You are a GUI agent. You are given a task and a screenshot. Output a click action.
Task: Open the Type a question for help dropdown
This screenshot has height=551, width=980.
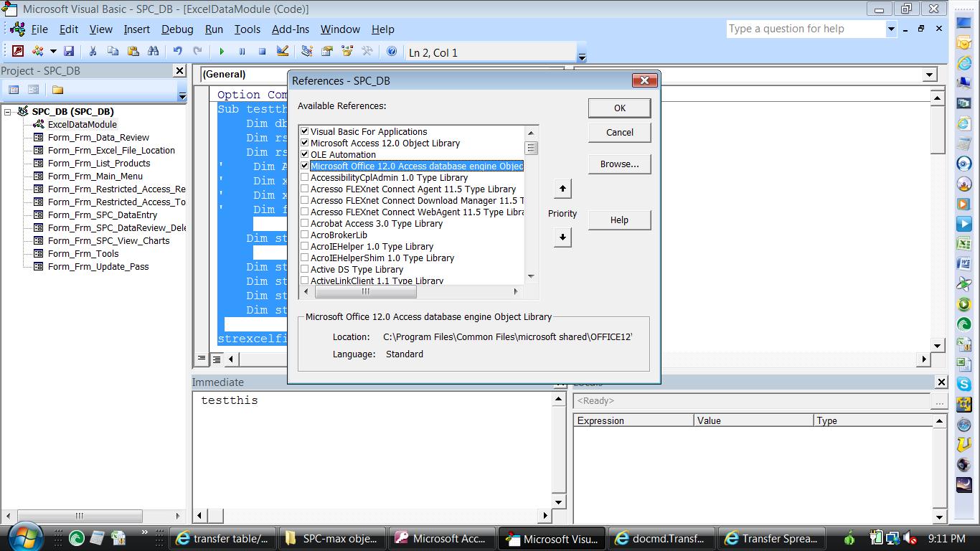click(891, 28)
